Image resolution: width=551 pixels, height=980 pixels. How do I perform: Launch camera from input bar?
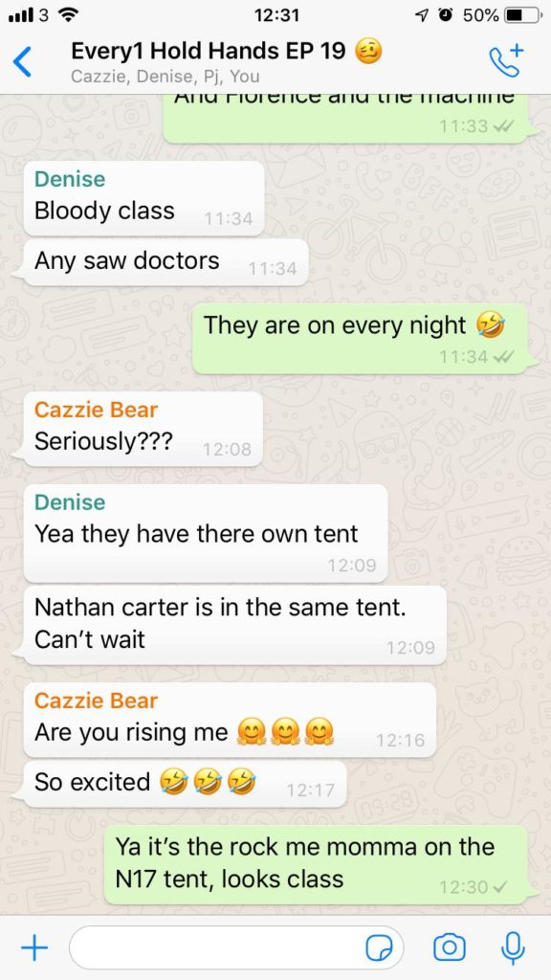450,948
